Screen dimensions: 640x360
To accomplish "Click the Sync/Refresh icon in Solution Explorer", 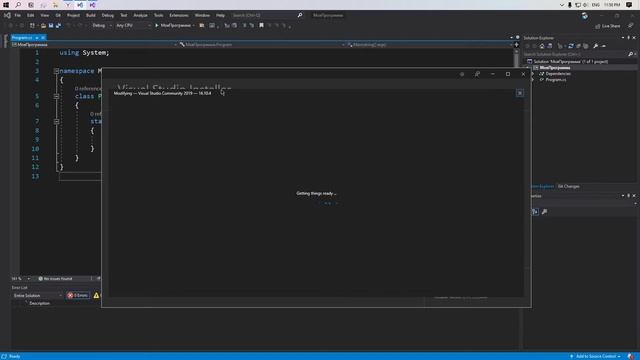I will click(x=571, y=46).
